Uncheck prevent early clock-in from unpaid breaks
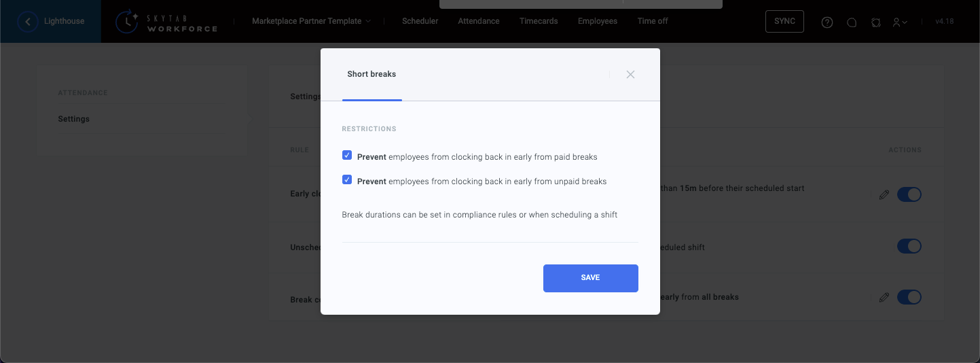Screen dimensions: 980x363 point(347,180)
